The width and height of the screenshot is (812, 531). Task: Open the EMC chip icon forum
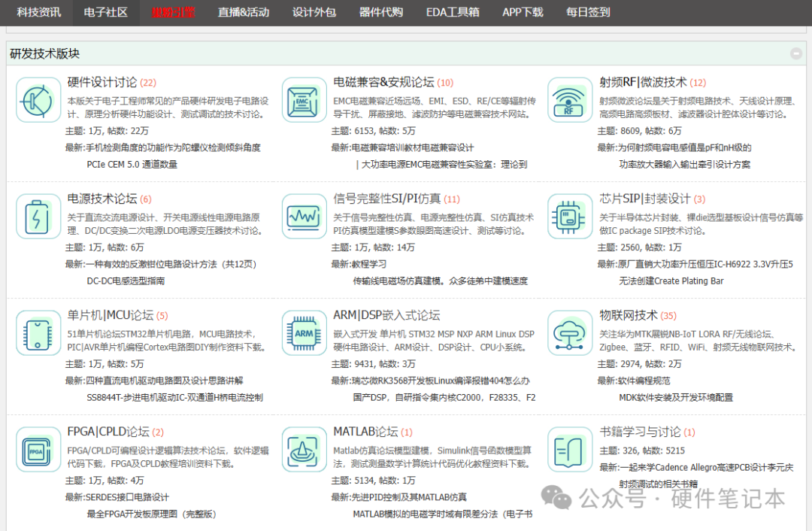pos(304,99)
